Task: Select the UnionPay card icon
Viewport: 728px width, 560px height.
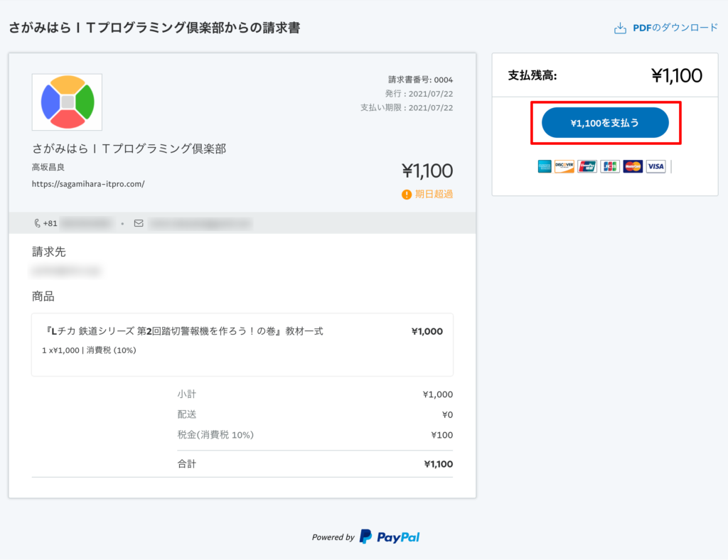Action: tap(586, 166)
